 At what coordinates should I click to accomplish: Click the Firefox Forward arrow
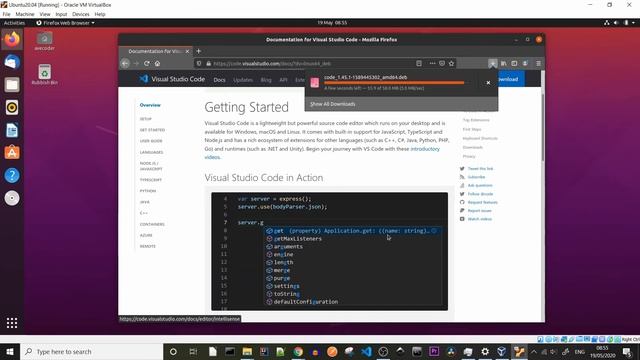[x=136, y=63]
